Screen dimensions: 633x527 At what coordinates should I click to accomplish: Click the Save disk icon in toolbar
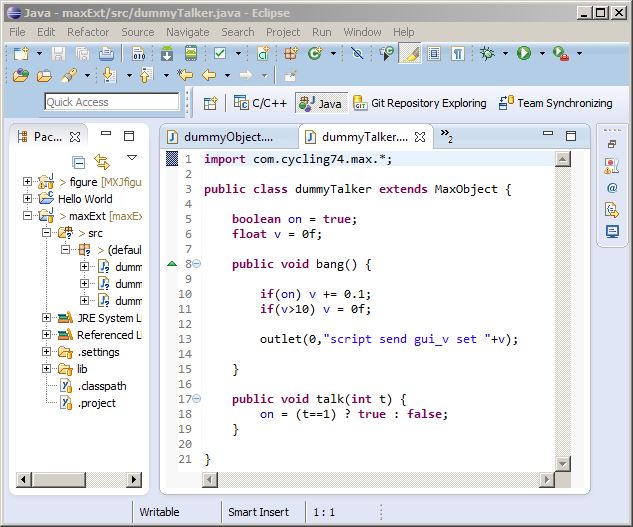click(x=58, y=54)
